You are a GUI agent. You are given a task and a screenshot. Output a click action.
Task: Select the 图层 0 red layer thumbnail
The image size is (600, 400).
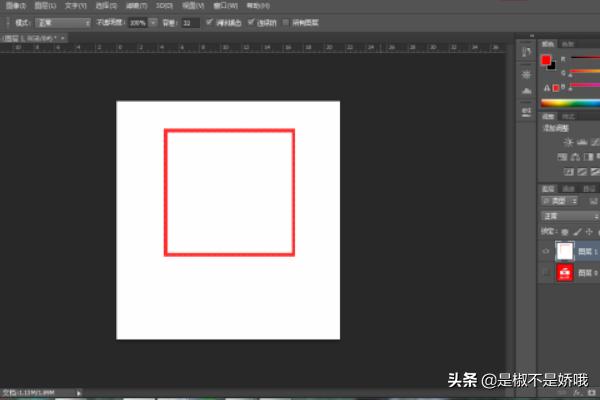pyautogui.click(x=565, y=273)
